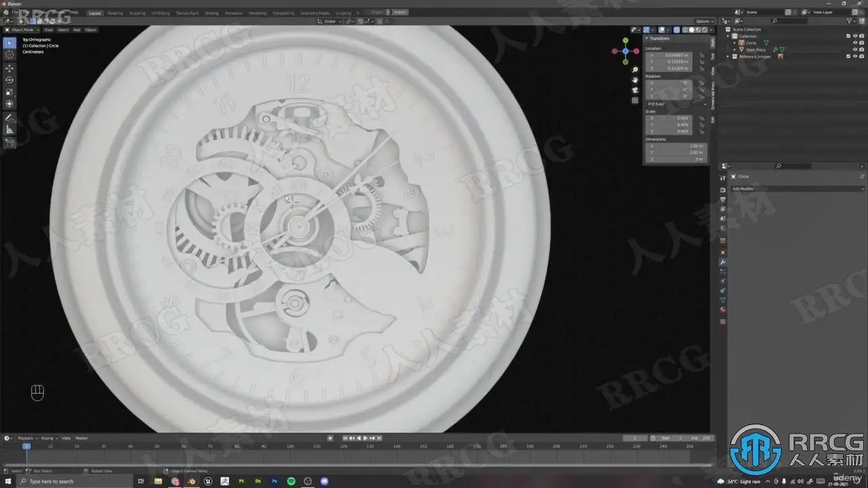Image resolution: width=868 pixels, height=488 pixels.
Task: Exclude Collection from view layer checkbox
Action: pos(848,36)
